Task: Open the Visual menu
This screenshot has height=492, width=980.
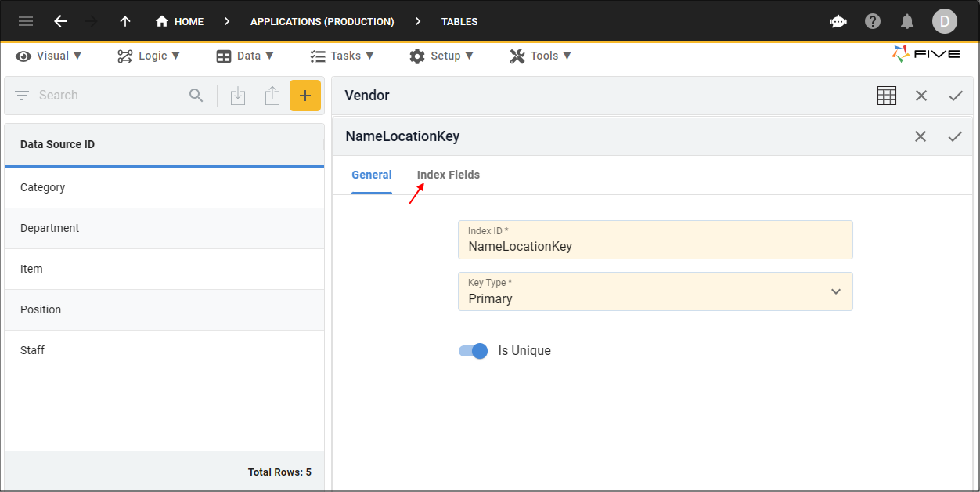Action: 49,56
